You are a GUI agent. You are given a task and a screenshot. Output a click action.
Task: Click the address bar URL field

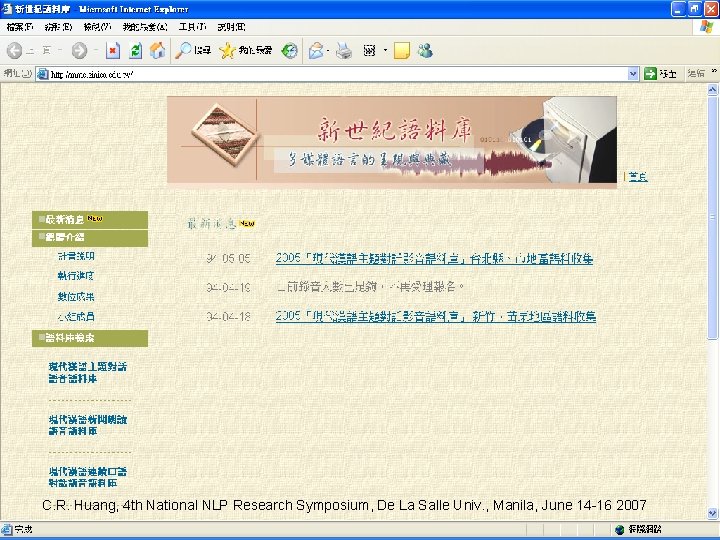pos(338,74)
